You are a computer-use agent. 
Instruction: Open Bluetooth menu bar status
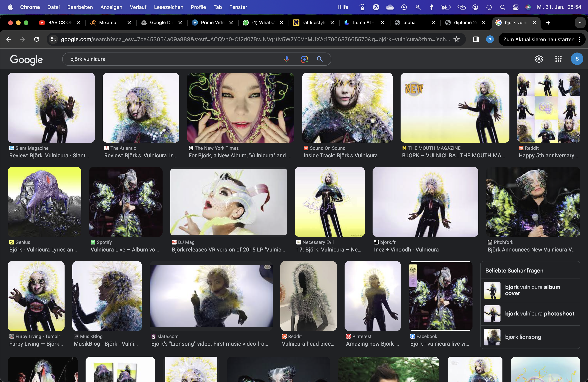pos(431,7)
